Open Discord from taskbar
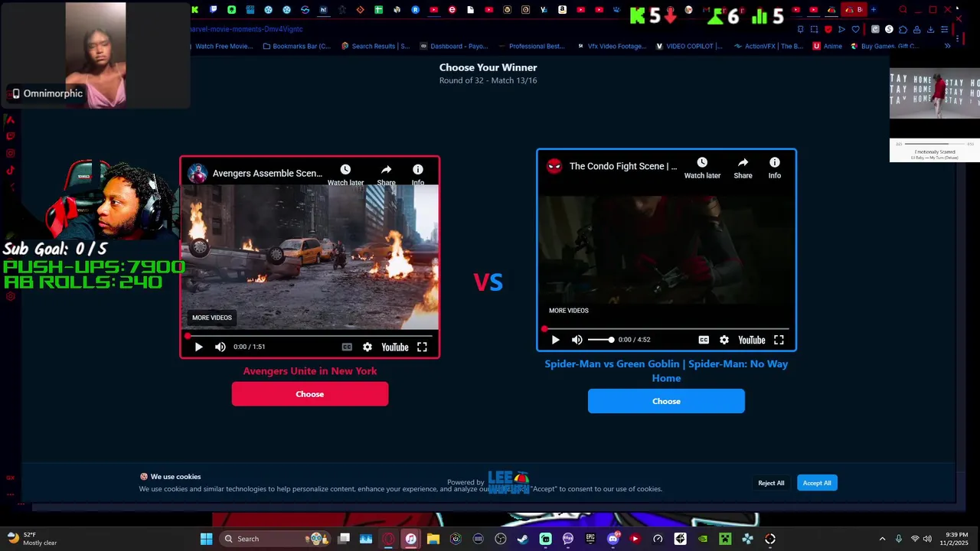 tap(612, 539)
